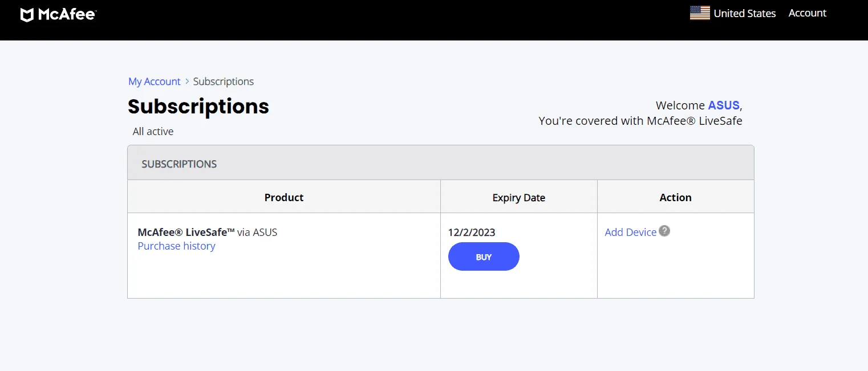Click the United States flag icon
Viewport: 868px width, 371px height.
tap(700, 13)
